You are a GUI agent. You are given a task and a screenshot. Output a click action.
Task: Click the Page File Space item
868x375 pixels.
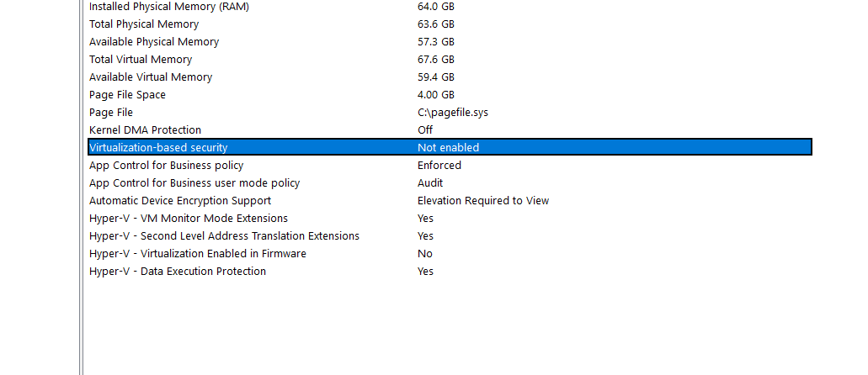(x=127, y=95)
